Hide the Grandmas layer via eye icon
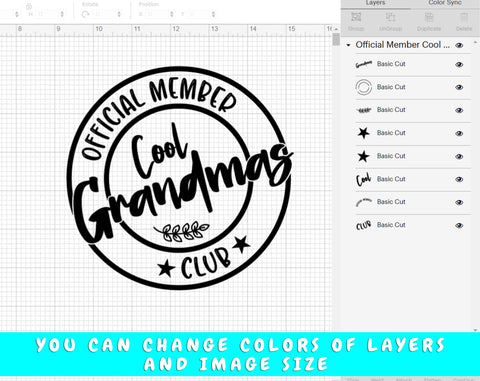 click(x=459, y=64)
